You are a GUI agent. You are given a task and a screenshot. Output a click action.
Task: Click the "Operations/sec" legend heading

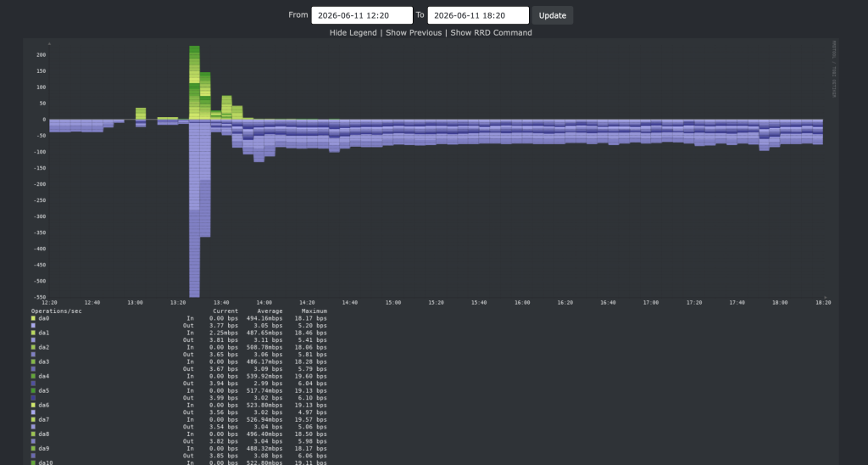[57, 311]
